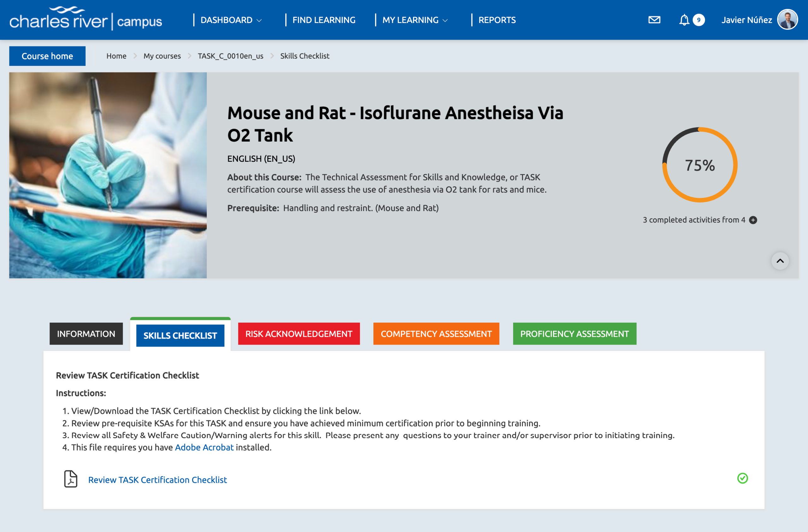Click the 'Instructions:' heading
The image size is (808, 532).
(81, 393)
